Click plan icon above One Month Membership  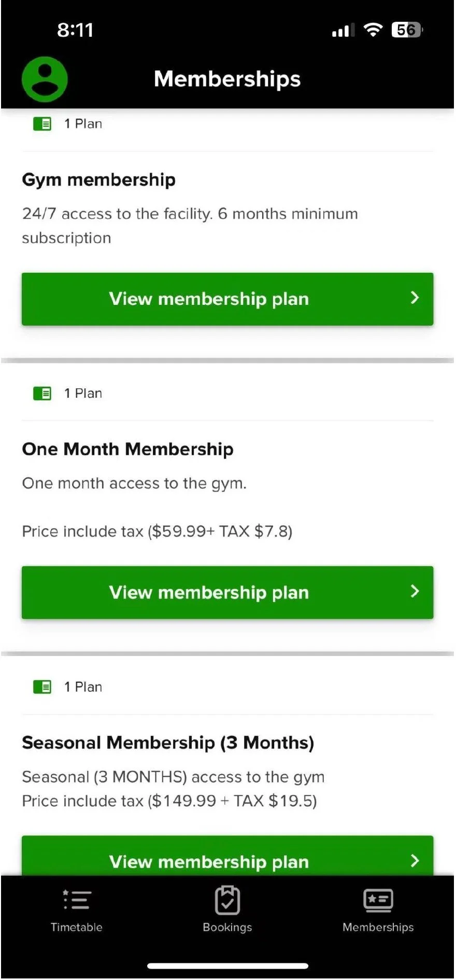tap(42, 394)
